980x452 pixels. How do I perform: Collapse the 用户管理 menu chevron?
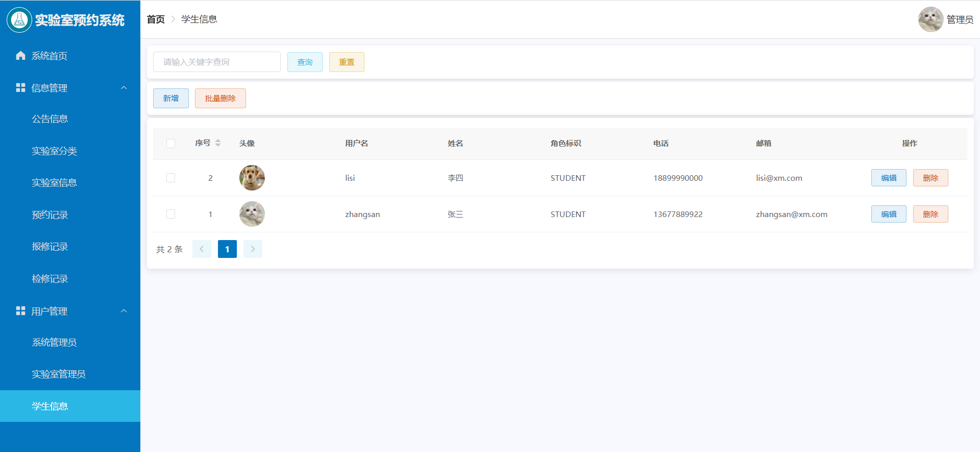click(124, 311)
